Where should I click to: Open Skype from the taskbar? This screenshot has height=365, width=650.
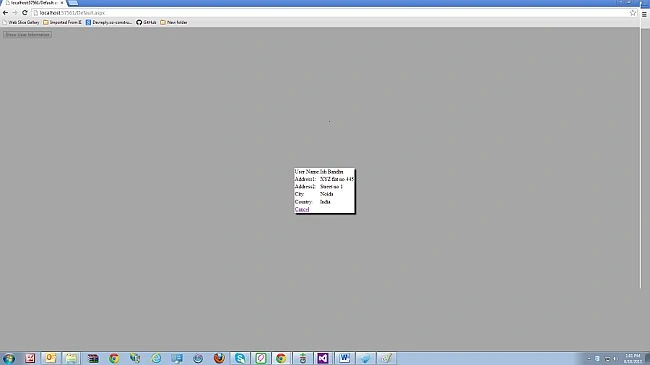pos(240,358)
